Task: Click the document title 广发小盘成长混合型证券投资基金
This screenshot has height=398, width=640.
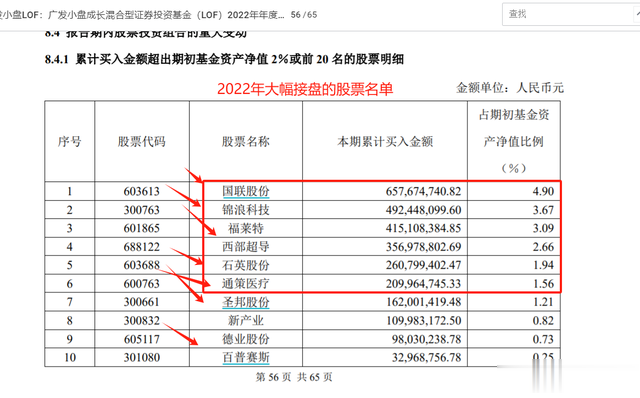Action: (x=119, y=15)
